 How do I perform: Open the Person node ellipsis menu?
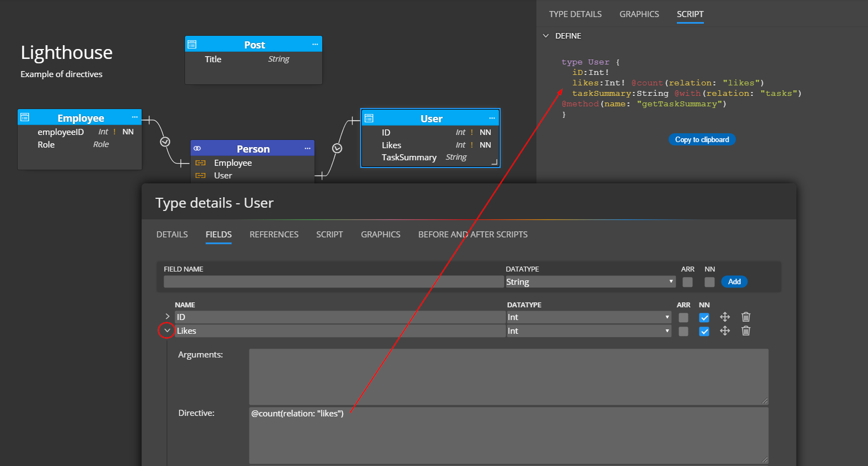pos(307,148)
